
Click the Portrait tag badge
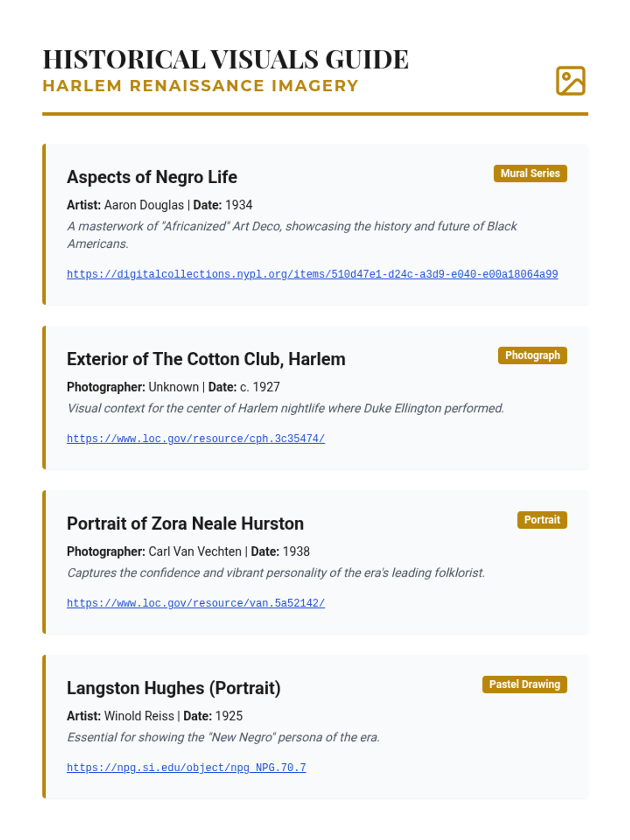(542, 520)
